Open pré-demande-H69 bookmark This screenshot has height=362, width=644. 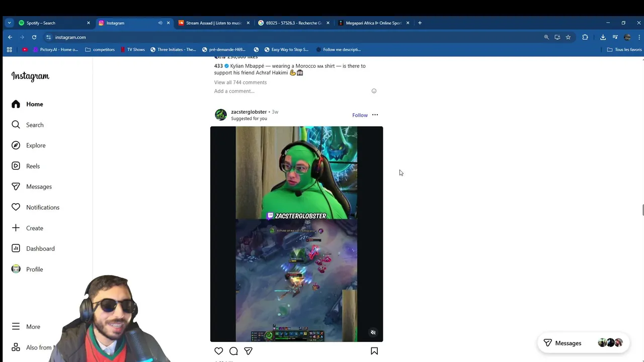pyautogui.click(x=224, y=49)
